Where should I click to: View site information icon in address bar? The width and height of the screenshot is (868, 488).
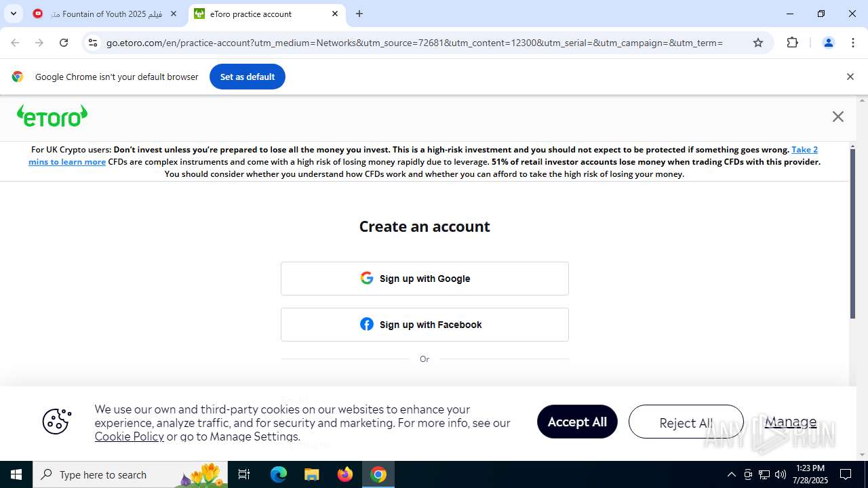[x=93, y=43]
